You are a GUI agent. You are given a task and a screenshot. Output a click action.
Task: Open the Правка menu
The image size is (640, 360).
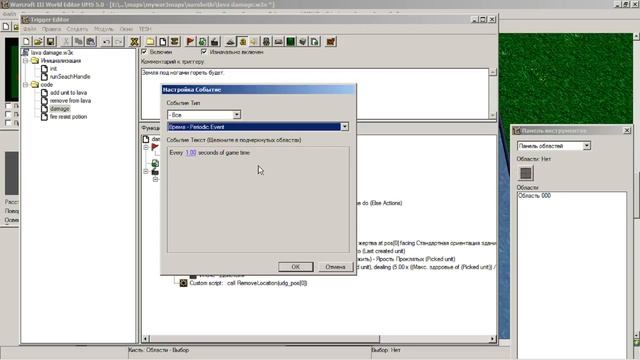pyautogui.click(x=51, y=29)
